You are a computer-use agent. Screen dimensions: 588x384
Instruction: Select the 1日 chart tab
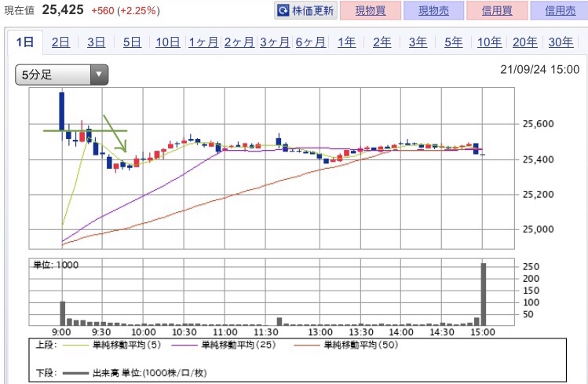(25, 42)
